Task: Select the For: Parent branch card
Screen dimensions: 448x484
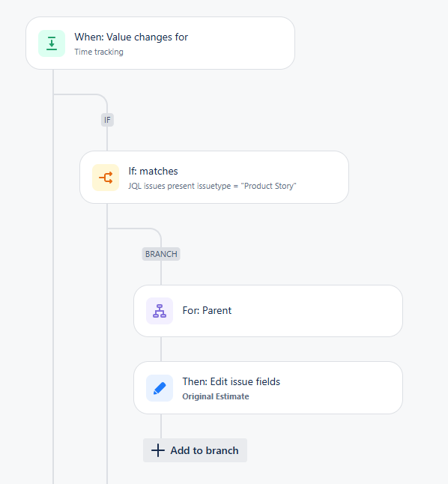Action: click(x=268, y=311)
